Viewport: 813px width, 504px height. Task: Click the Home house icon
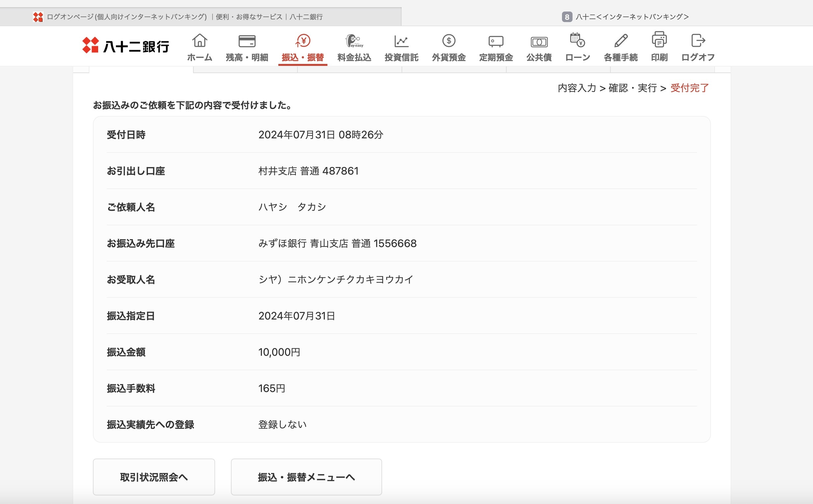click(199, 41)
